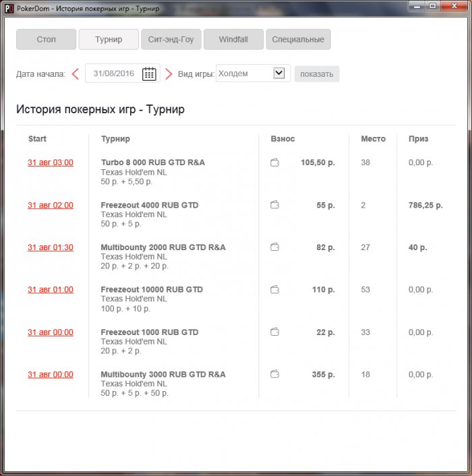Click the 105,50 р. buy-in amount
The width and height of the screenshot is (472, 476).
point(318,162)
